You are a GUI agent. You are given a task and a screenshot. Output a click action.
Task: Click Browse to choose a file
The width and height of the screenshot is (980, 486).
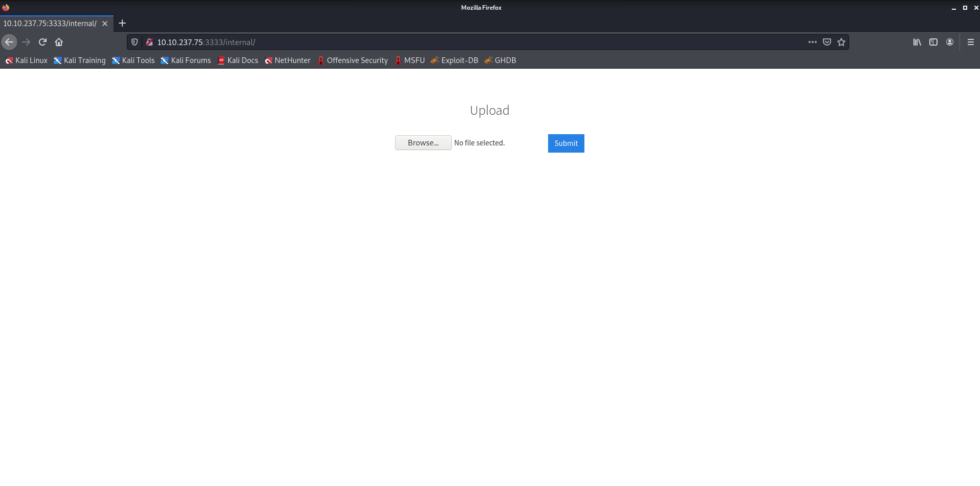coord(423,143)
